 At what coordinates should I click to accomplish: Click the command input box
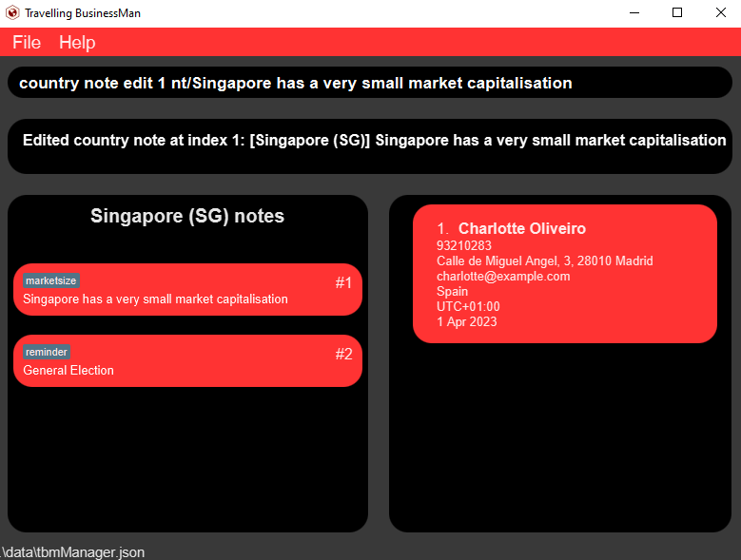coord(370,83)
